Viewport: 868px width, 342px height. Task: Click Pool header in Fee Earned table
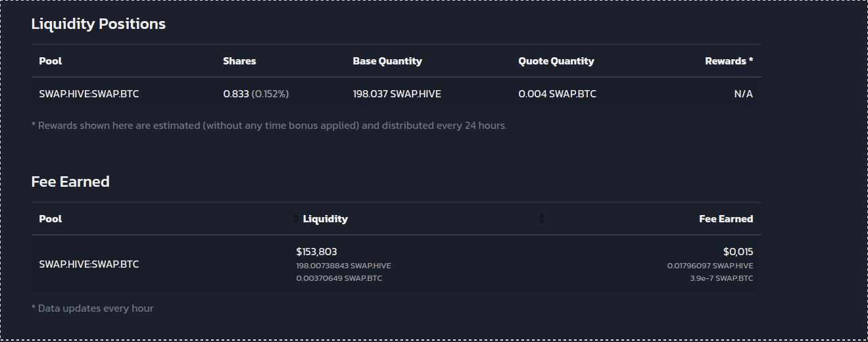(x=51, y=219)
